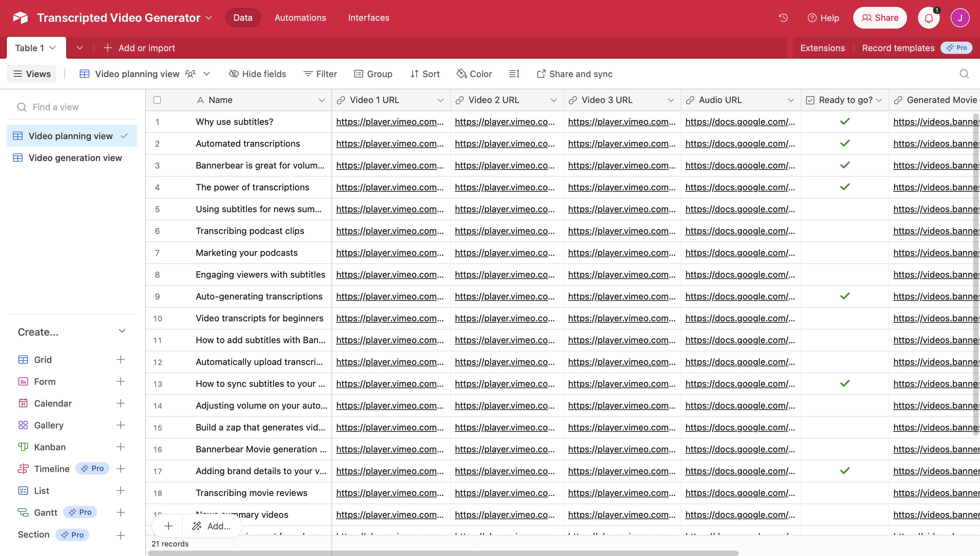Open search using the magnifying glass icon
This screenshot has width=980, height=556.
point(964,74)
